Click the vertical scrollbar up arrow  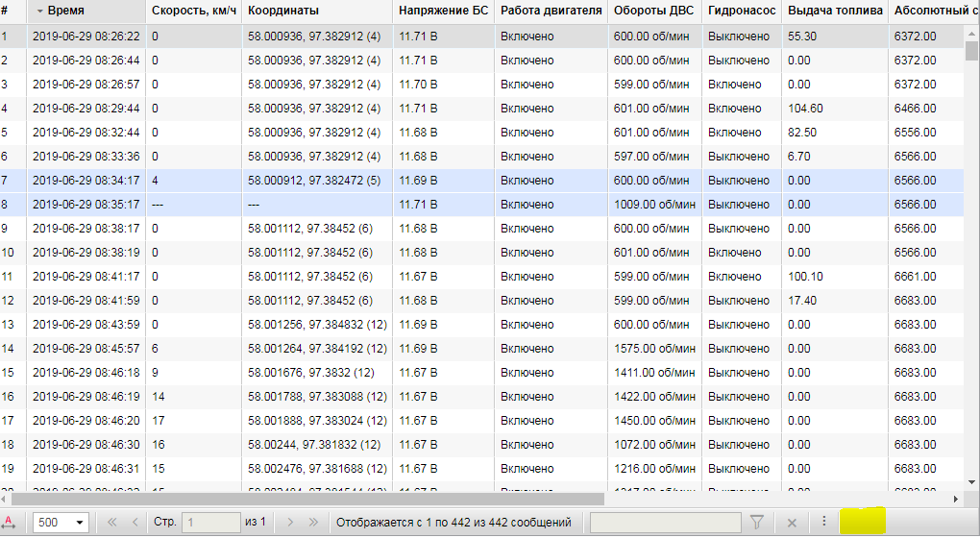[971, 33]
